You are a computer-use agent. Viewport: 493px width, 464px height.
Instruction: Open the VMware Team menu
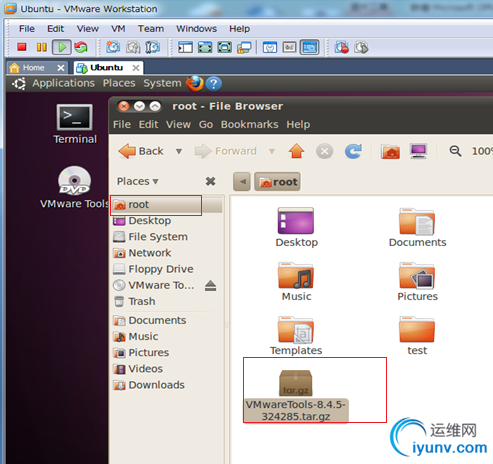(x=151, y=29)
